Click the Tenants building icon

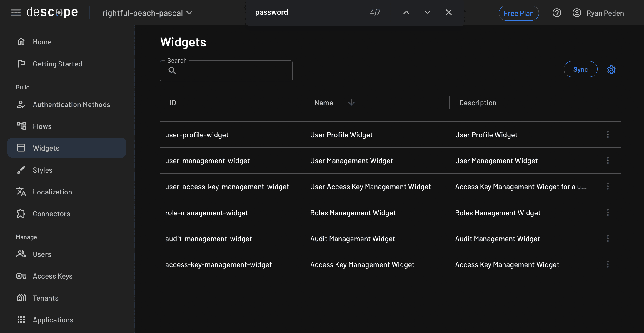(x=21, y=298)
